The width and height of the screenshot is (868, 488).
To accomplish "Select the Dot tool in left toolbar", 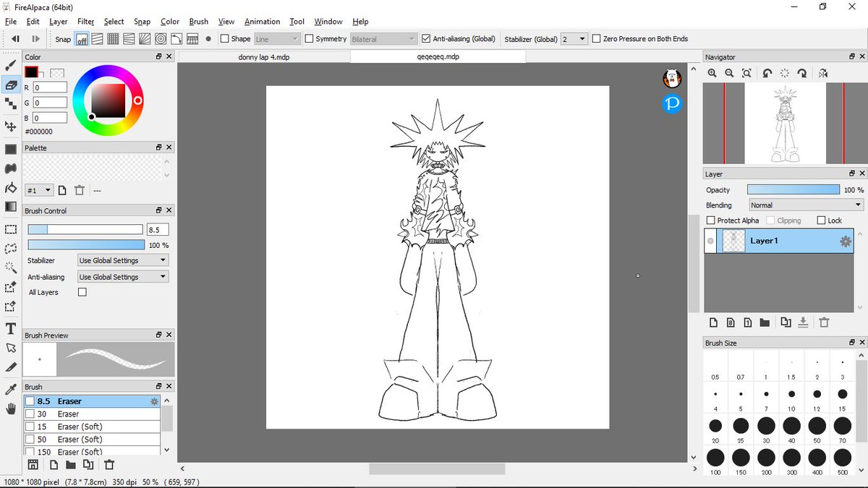I will pos(11,104).
